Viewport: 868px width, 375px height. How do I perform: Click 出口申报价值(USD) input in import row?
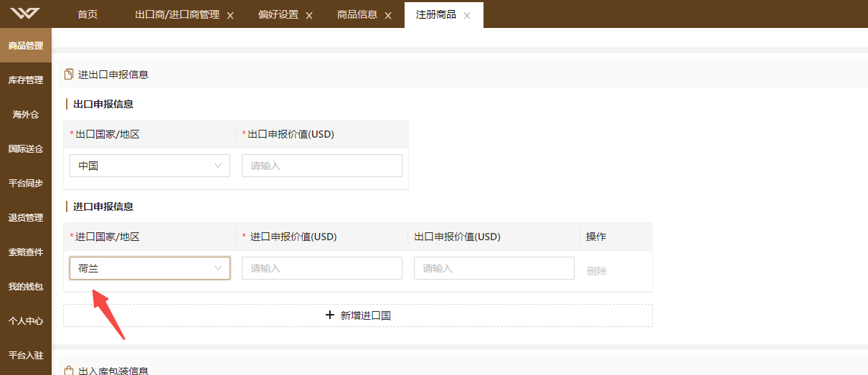(x=494, y=268)
